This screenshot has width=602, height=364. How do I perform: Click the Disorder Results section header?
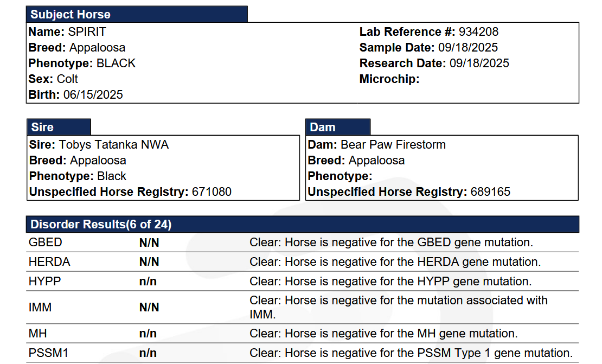(101, 225)
